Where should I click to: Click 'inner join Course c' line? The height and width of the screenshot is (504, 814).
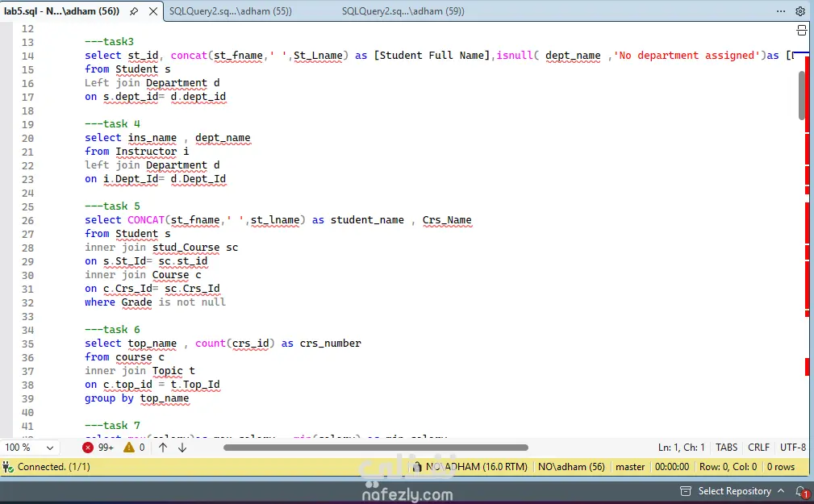point(143,275)
